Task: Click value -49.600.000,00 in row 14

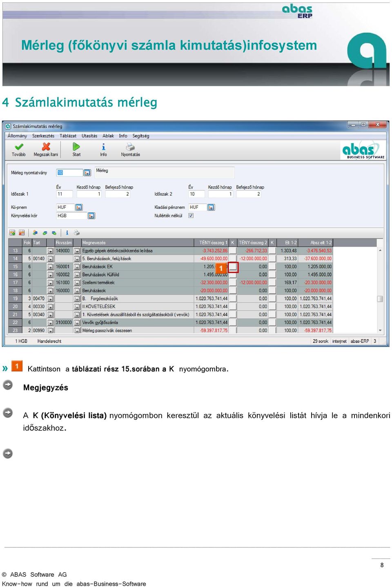Action: click(x=214, y=259)
